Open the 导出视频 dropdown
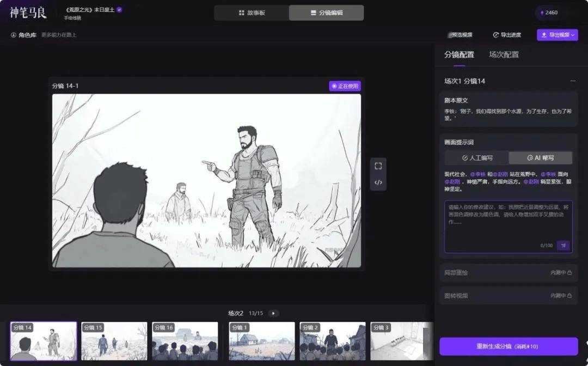This screenshot has width=588, height=366. [558, 35]
